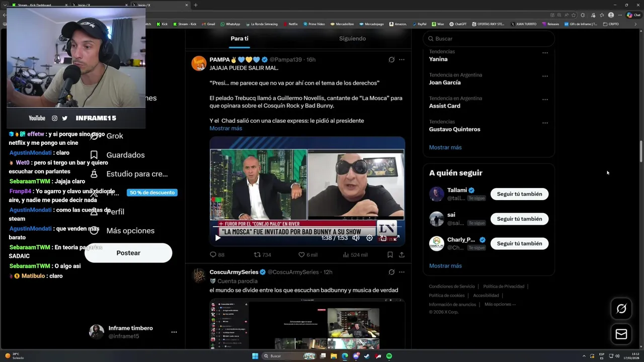Open the Accesibilidad link
The height and width of the screenshot is (362, 644).
486,296
